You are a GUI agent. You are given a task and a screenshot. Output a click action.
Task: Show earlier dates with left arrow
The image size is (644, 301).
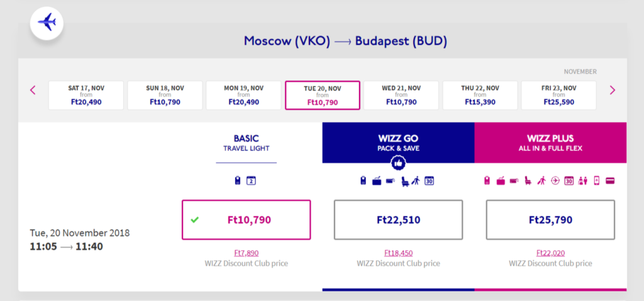coord(33,90)
